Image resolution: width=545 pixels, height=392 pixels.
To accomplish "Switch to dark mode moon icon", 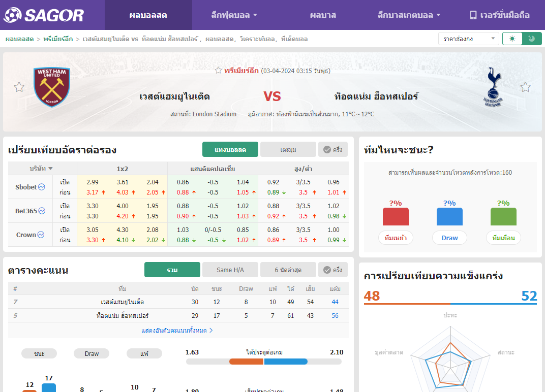I will [x=532, y=39].
